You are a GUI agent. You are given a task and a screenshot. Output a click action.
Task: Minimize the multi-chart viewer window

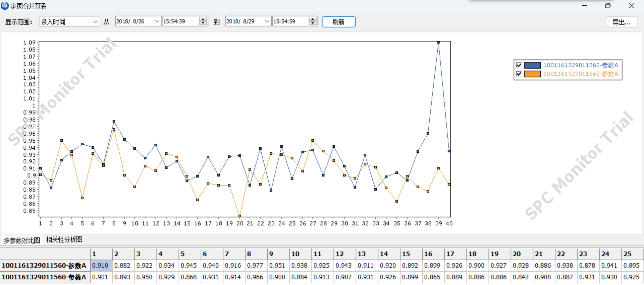[x=585, y=6]
